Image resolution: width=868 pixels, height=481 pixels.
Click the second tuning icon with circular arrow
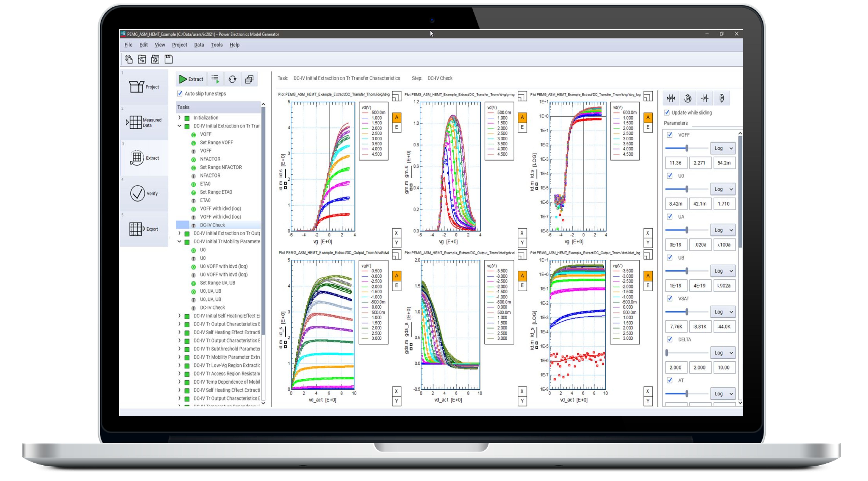(688, 98)
